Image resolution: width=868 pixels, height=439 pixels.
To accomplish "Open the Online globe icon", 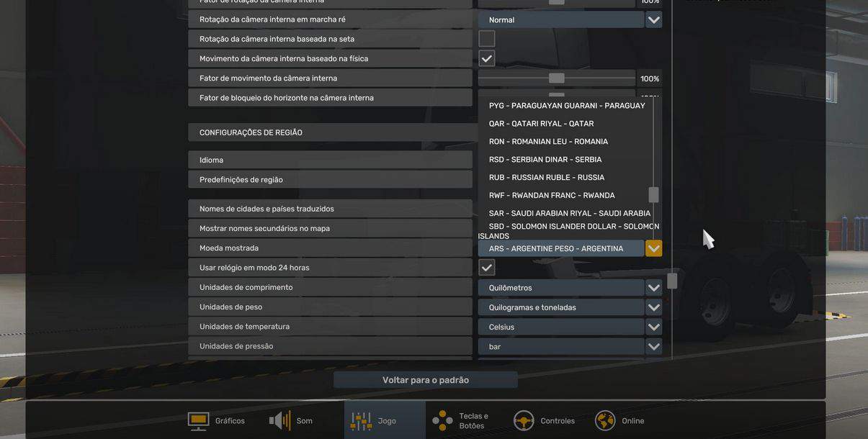I will point(605,421).
